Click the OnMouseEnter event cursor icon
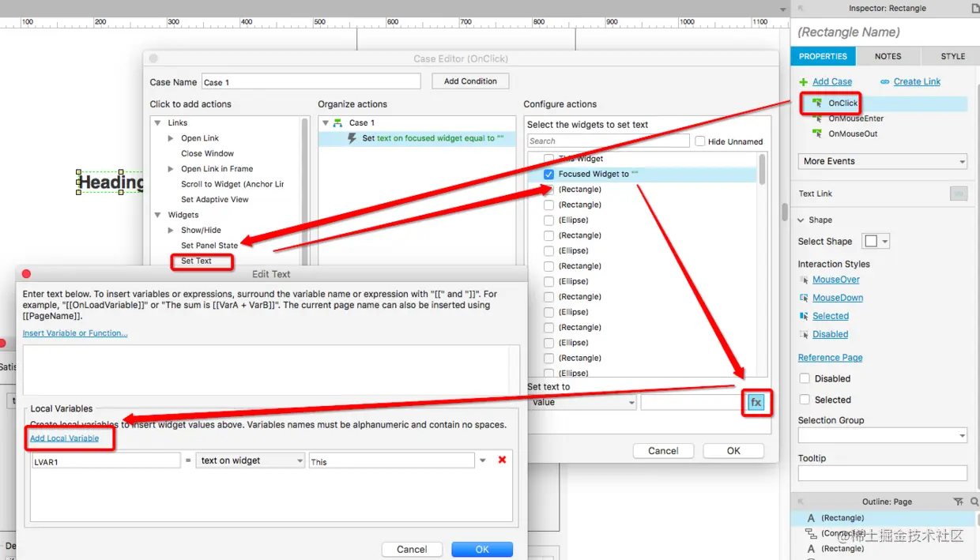This screenshot has width=980, height=560. click(817, 118)
